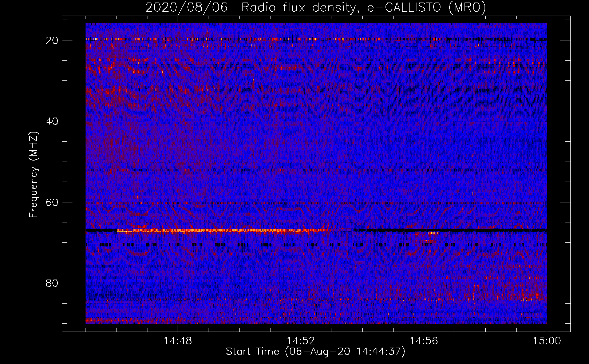Image resolution: width=589 pixels, height=364 pixels.
Task: Click the 'Start Time (06-Aug-20 14:44:37)' label
Action: point(316,352)
